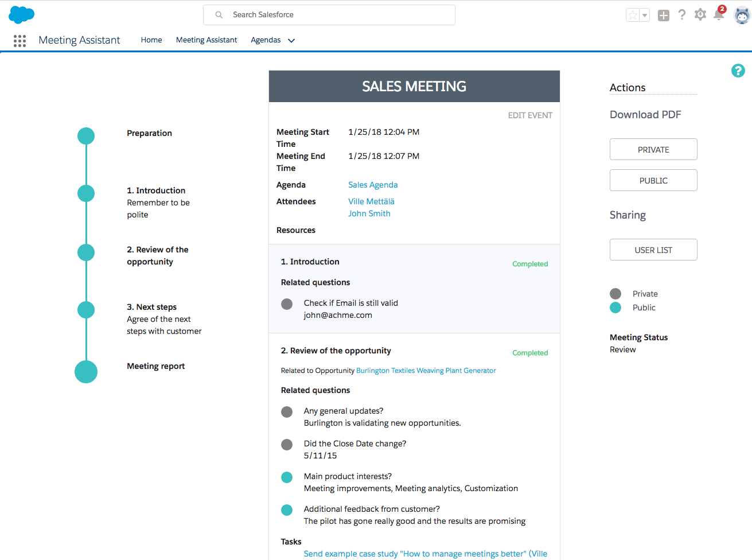The image size is (752, 560).
Task: Open the global actions plus icon
Action: (x=664, y=15)
